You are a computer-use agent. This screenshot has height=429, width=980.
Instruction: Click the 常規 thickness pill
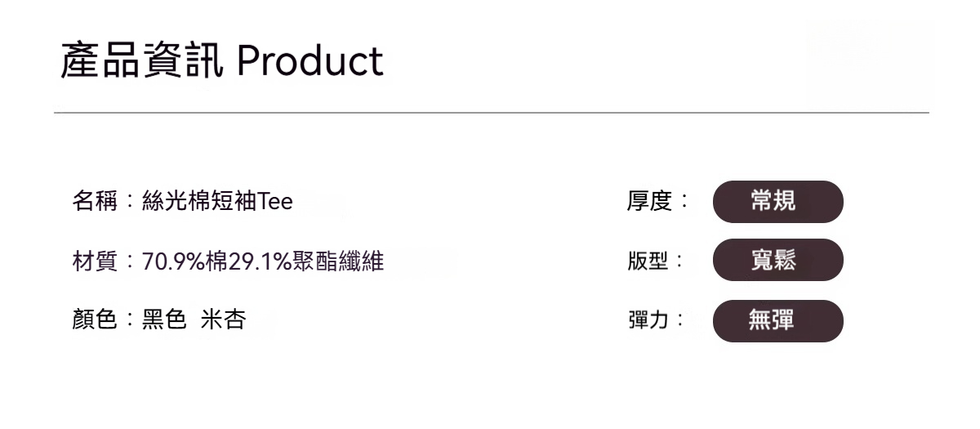pyautogui.click(x=777, y=201)
